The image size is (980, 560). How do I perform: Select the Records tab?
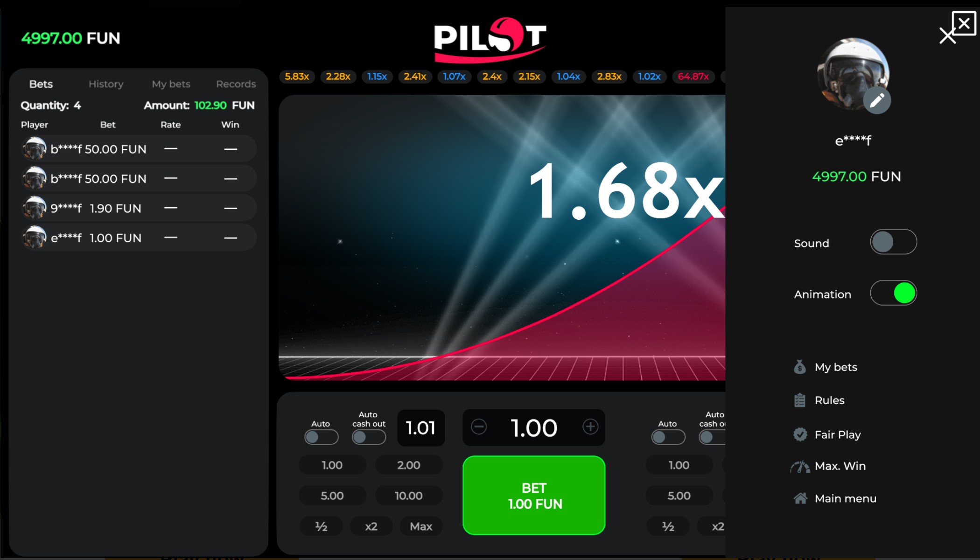pos(236,84)
